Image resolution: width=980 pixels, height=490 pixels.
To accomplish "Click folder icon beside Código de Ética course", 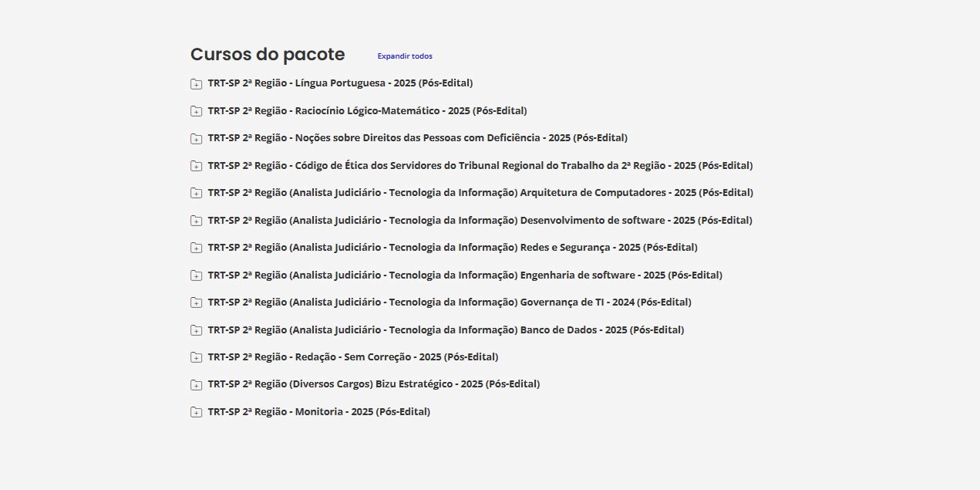I will (196, 166).
